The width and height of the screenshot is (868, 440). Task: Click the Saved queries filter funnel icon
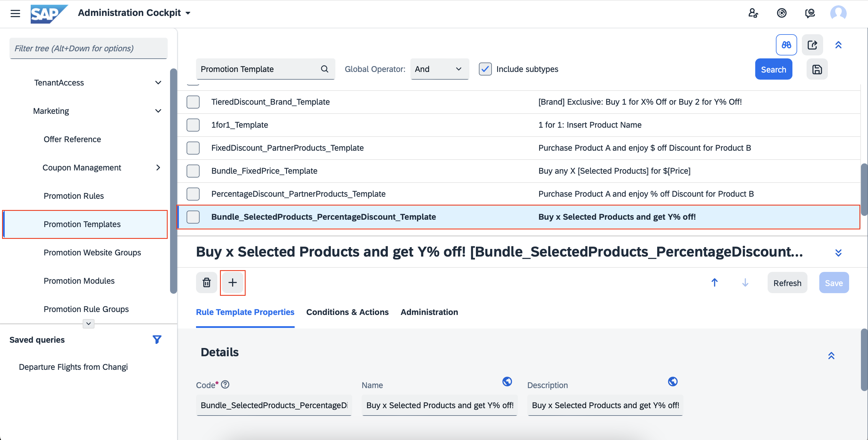pos(157,339)
